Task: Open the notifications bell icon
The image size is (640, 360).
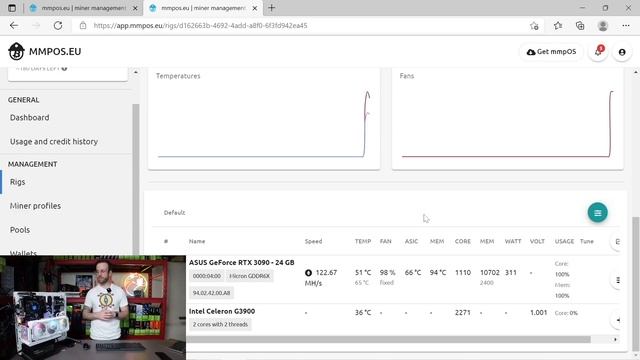Action: [598, 52]
